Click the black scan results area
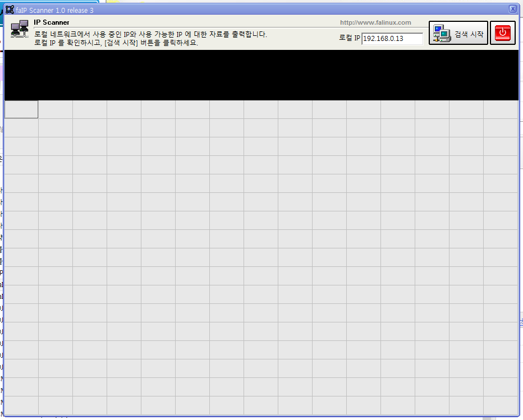This screenshot has height=420, width=523. (261, 75)
